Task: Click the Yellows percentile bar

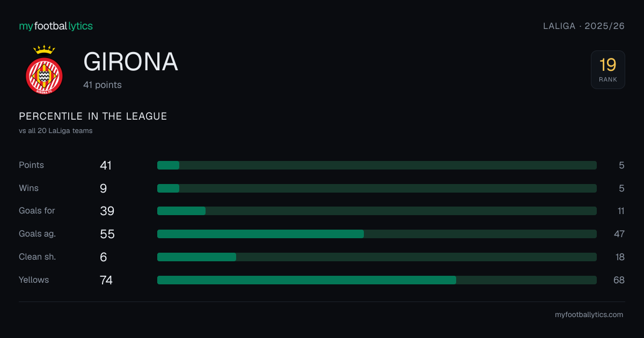Action: pos(377,280)
